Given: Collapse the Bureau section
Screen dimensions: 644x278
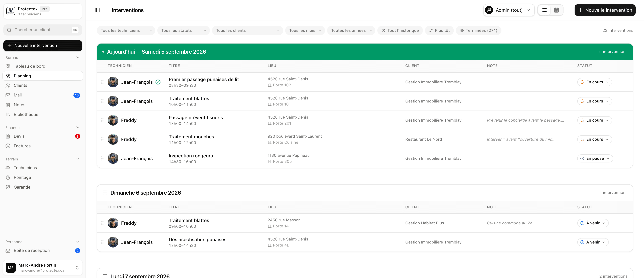Looking at the screenshot, I should tap(78, 57).
